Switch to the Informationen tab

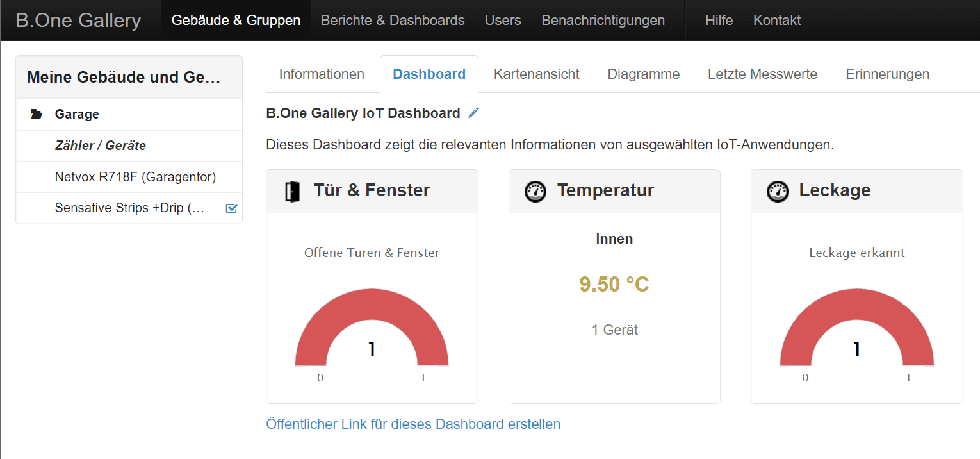pos(322,74)
